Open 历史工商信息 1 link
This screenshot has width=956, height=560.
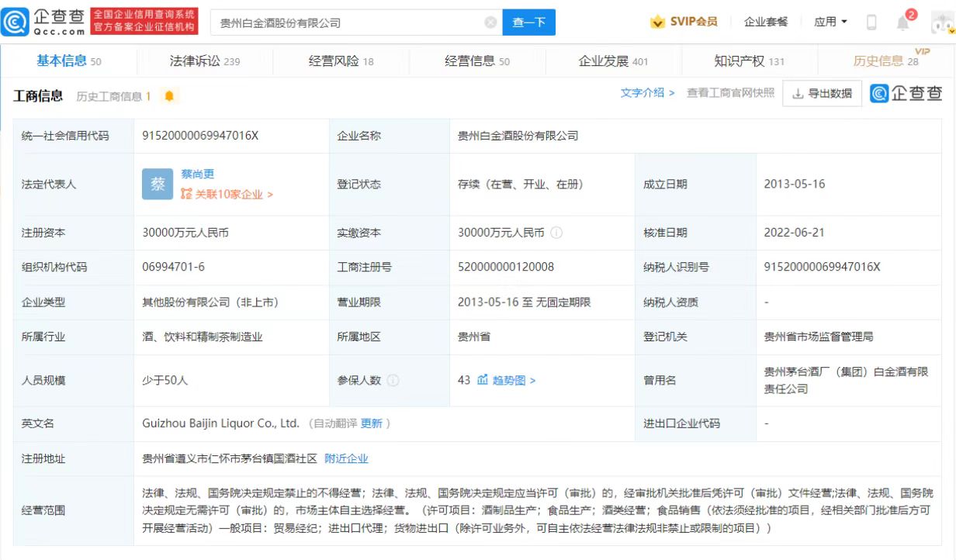[x=113, y=96]
